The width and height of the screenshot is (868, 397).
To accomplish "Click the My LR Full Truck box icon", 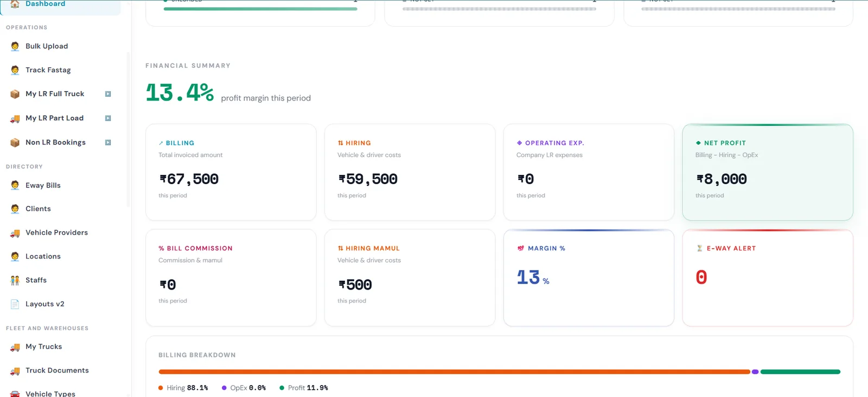I will 15,94.
